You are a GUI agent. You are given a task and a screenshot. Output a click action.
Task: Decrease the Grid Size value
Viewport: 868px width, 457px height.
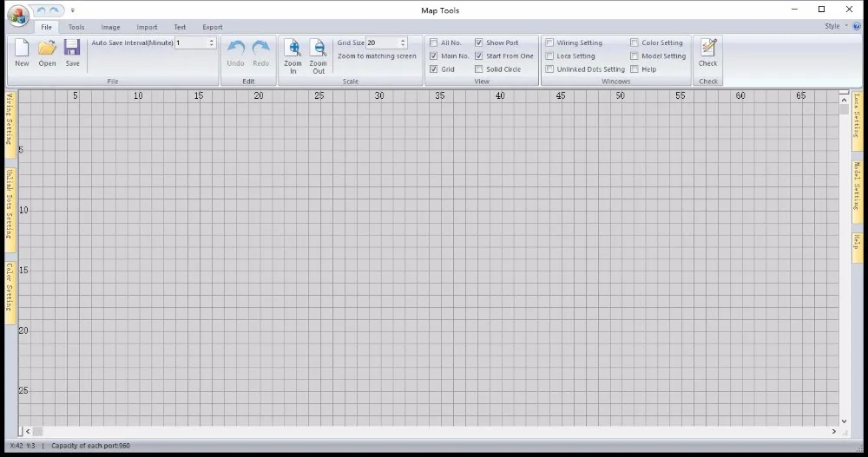(403, 45)
